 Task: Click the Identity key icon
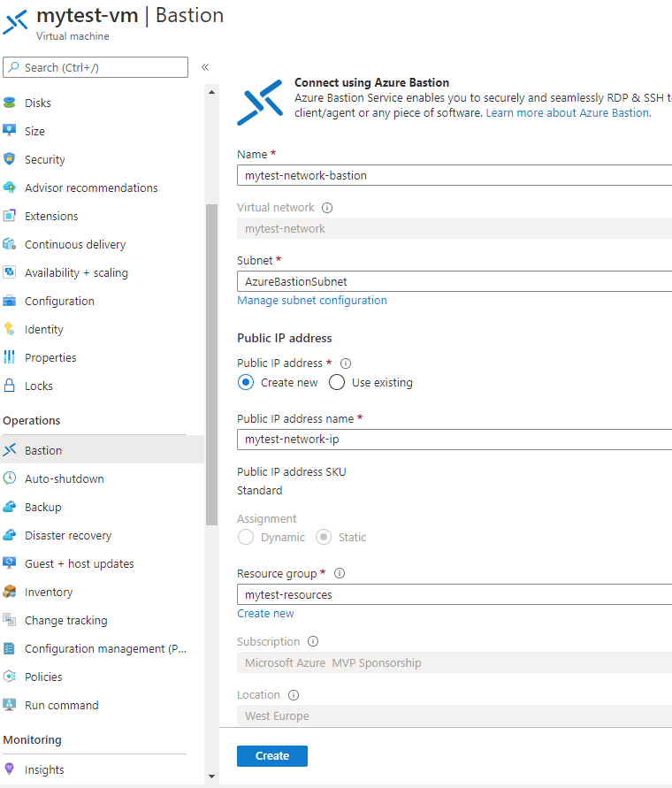9,329
